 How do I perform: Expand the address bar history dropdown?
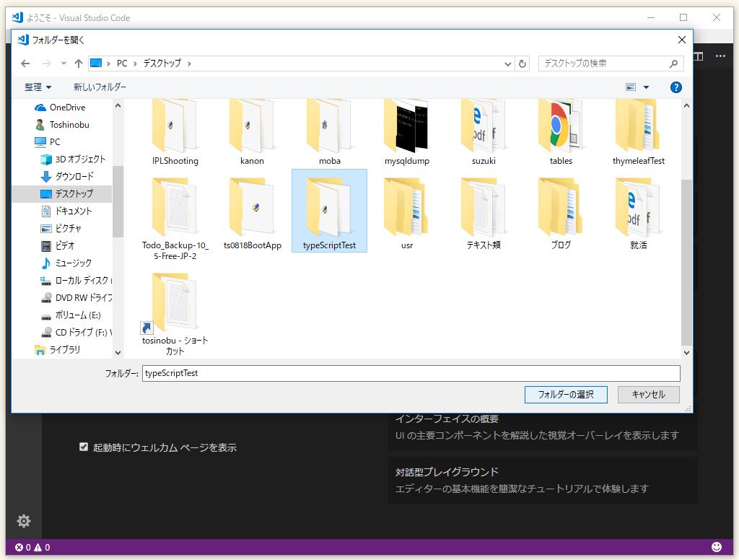[x=507, y=64]
